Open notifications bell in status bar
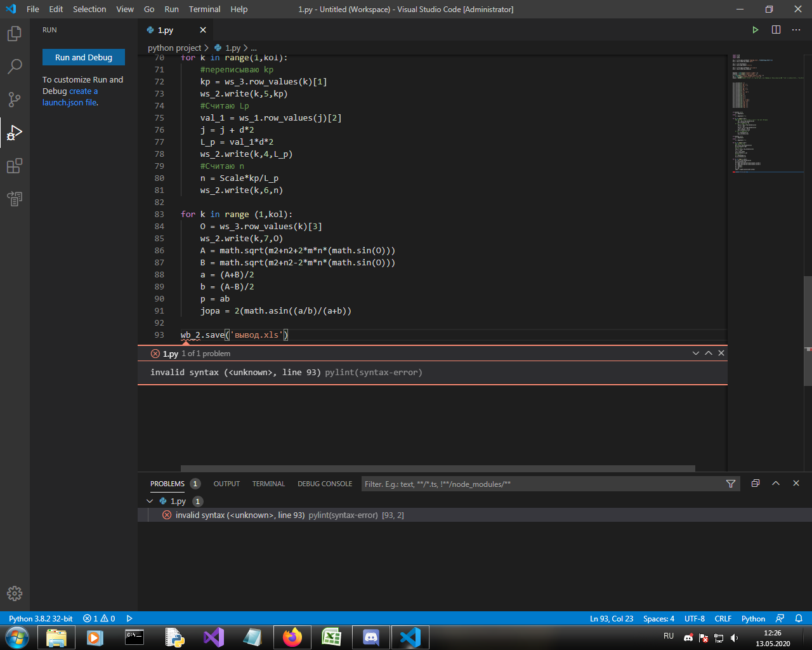Screen dimensions: 812x650 [x=799, y=618]
